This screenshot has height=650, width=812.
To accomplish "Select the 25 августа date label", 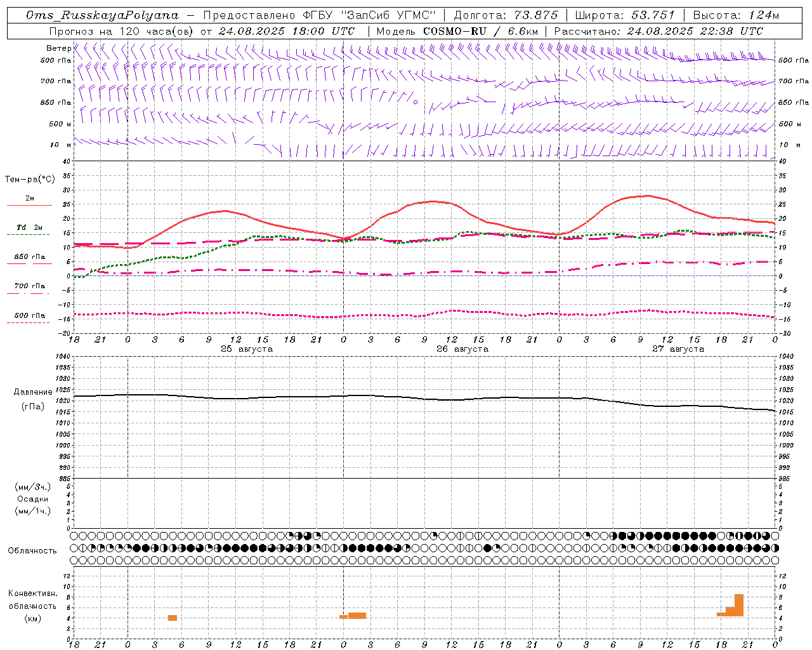I will click(x=247, y=349).
